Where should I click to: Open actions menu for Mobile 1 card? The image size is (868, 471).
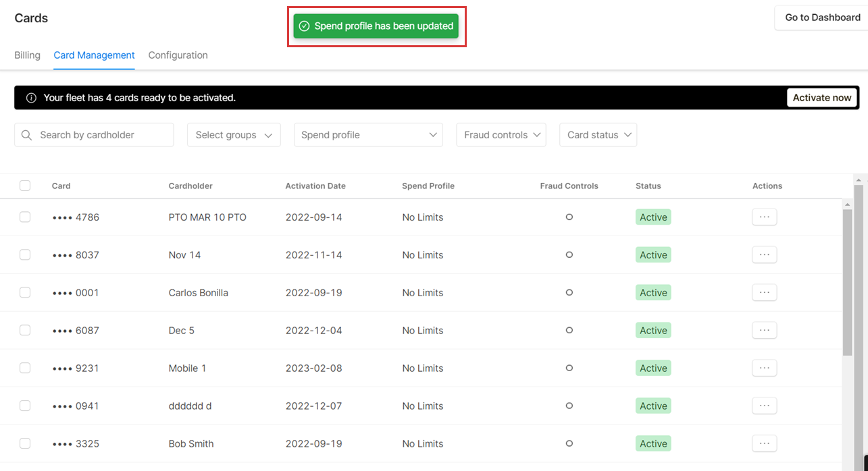764,368
